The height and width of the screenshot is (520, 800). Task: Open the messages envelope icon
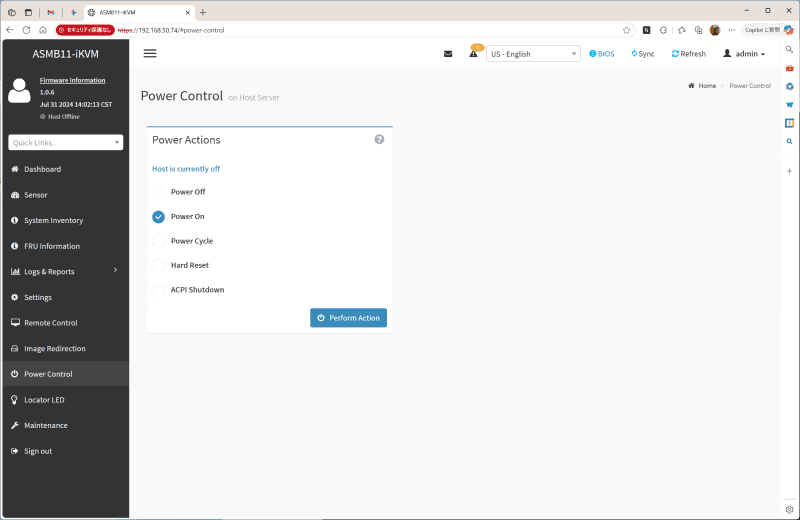click(448, 54)
